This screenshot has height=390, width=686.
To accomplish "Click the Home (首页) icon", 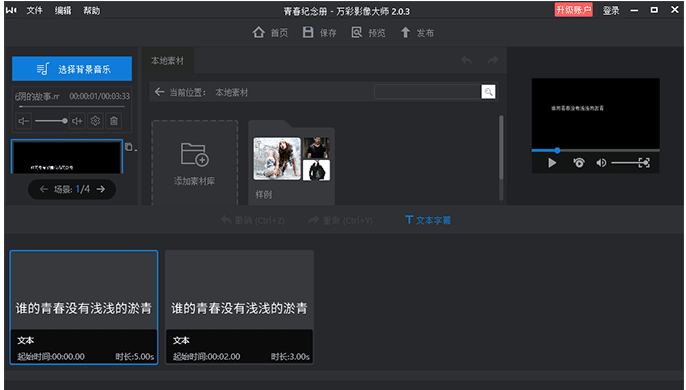I will 259,32.
